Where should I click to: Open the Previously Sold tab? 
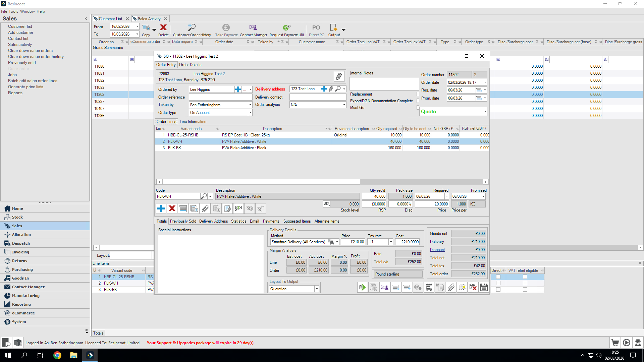pyautogui.click(x=183, y=221)
